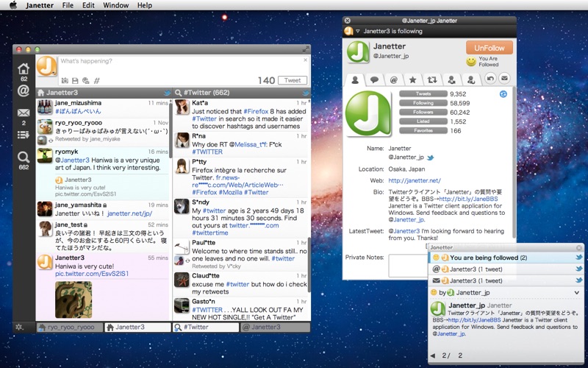Click the profile refresh icon beside Tweets

[503, 94]
